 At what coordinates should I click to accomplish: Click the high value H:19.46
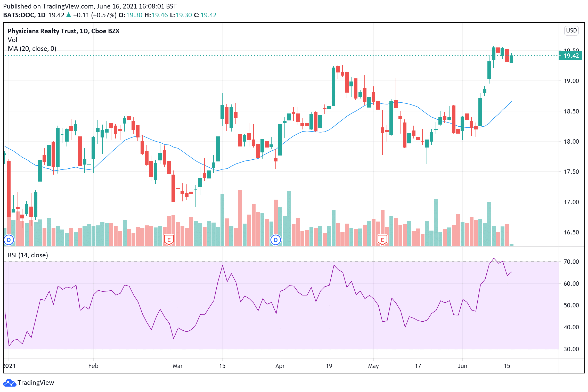click(x=156, y=15)
